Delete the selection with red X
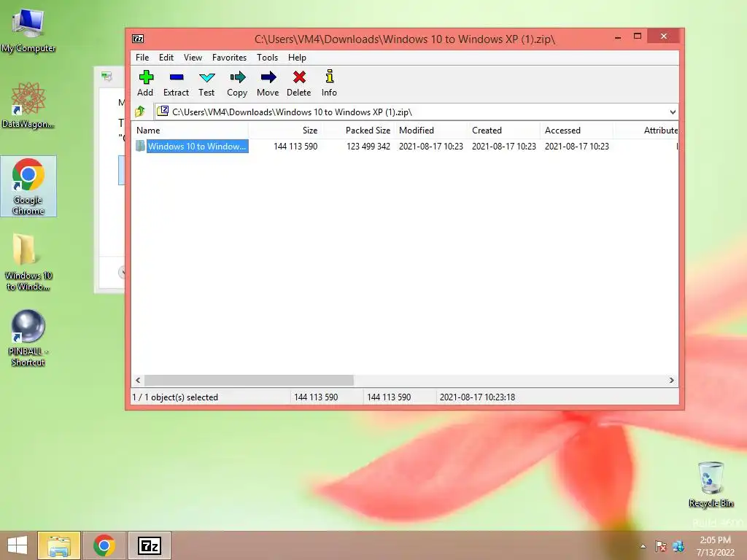 coord(298,84)
